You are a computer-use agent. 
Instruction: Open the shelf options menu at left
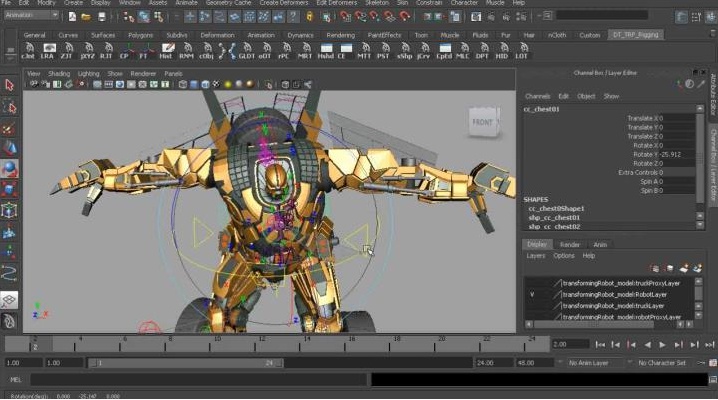[10, 57]
